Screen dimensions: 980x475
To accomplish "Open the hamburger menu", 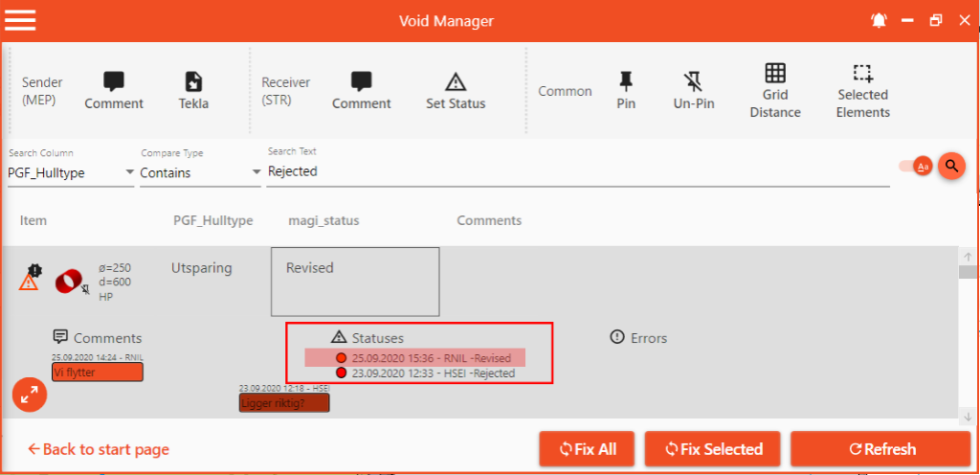I will click(x=20, y=20).
